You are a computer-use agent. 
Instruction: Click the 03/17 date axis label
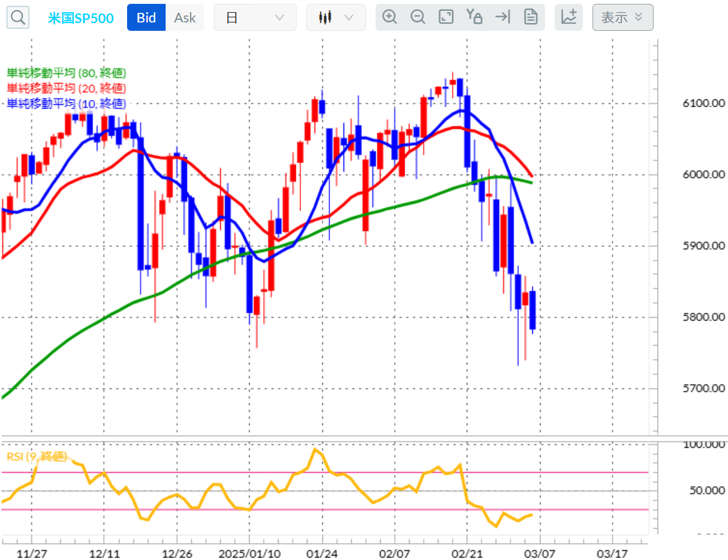612,554
